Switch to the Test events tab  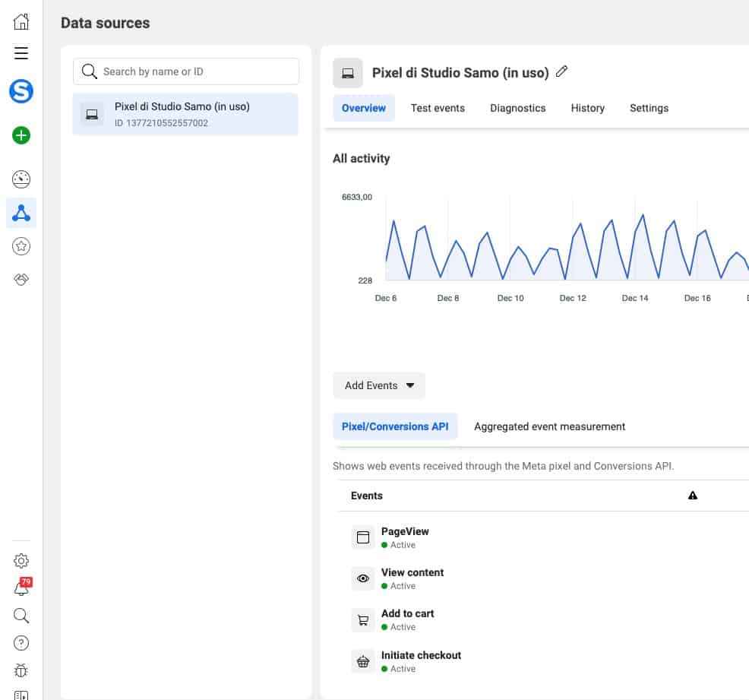(x=438, y=108)
